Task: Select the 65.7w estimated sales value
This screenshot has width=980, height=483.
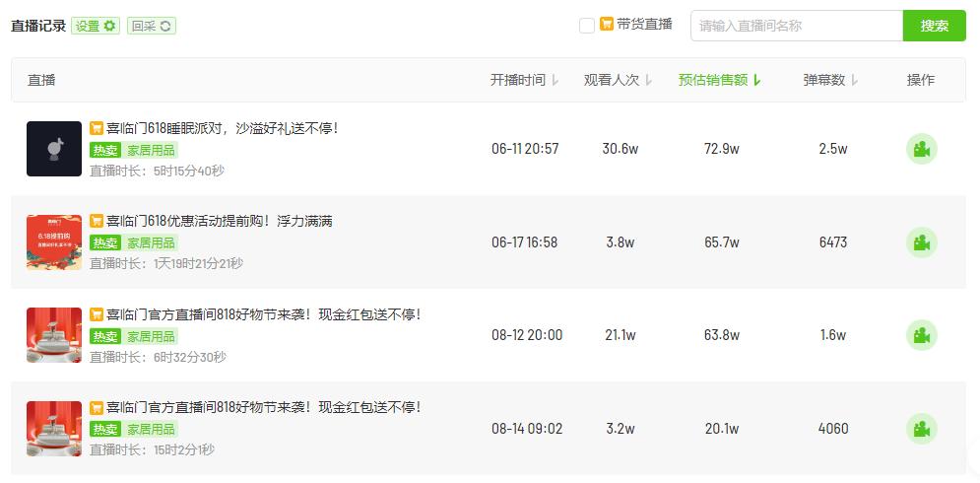Action: [x=722, y=242]
